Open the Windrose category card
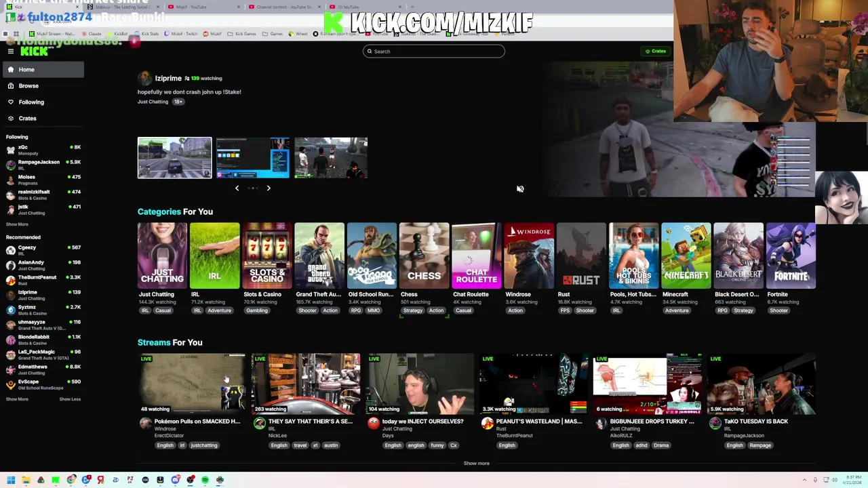868x488 pixels. coord(529,256)
